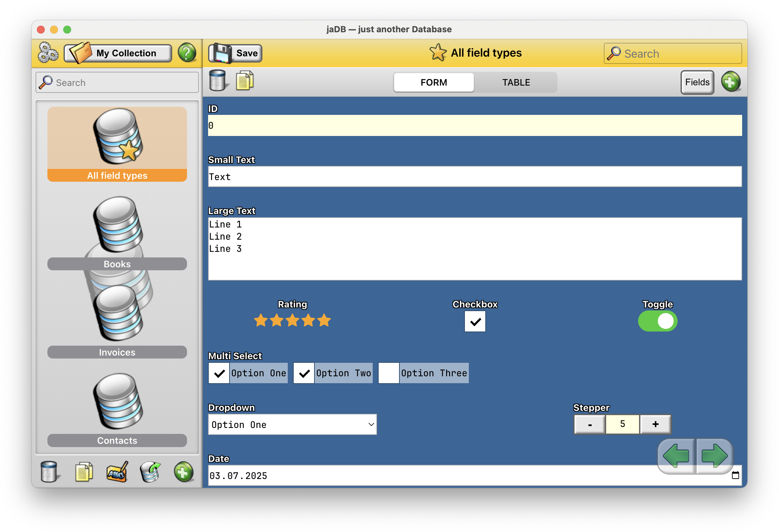The width and height of the screenshot is (779, 532).
Task: Click the Save button
Action: (x=235, y=53)
